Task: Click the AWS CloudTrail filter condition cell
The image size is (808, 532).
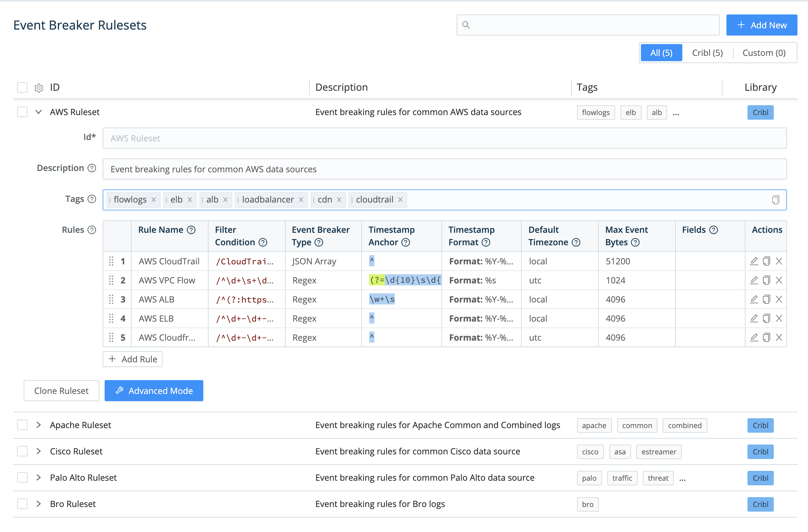Action: tap(246, 261)
